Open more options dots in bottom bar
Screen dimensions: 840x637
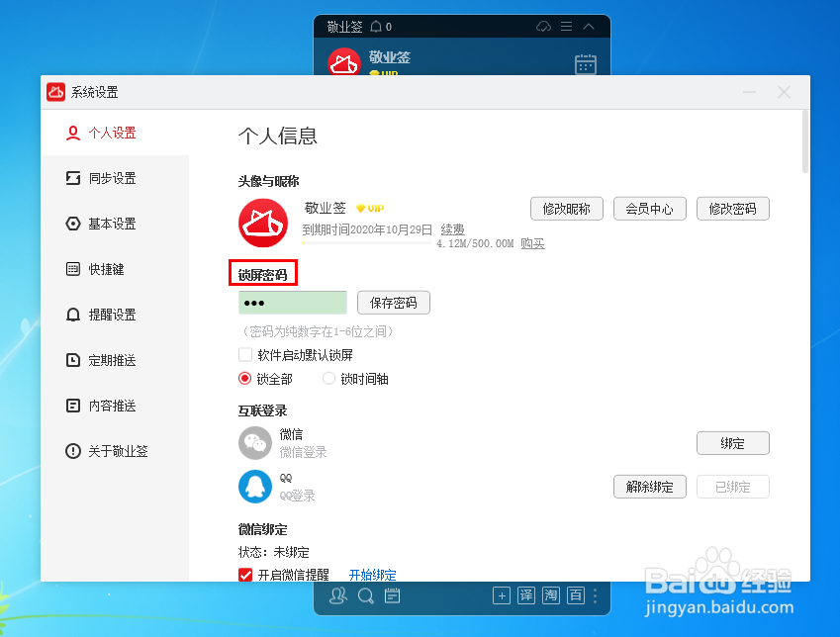point(596,595)
